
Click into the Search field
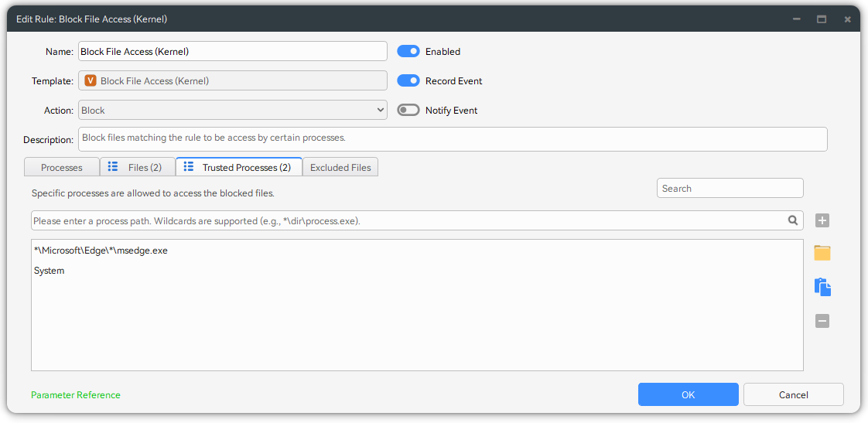(730, 188)
